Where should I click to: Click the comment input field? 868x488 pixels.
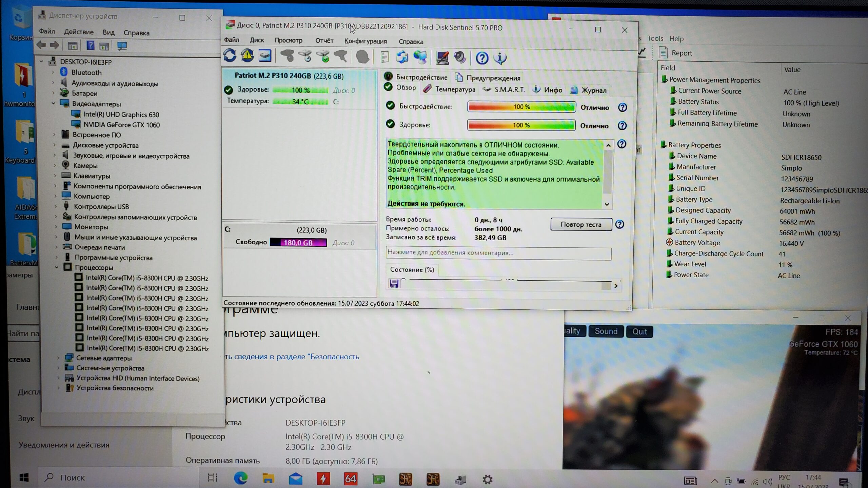pyautogui.click(x=498, y=253)
